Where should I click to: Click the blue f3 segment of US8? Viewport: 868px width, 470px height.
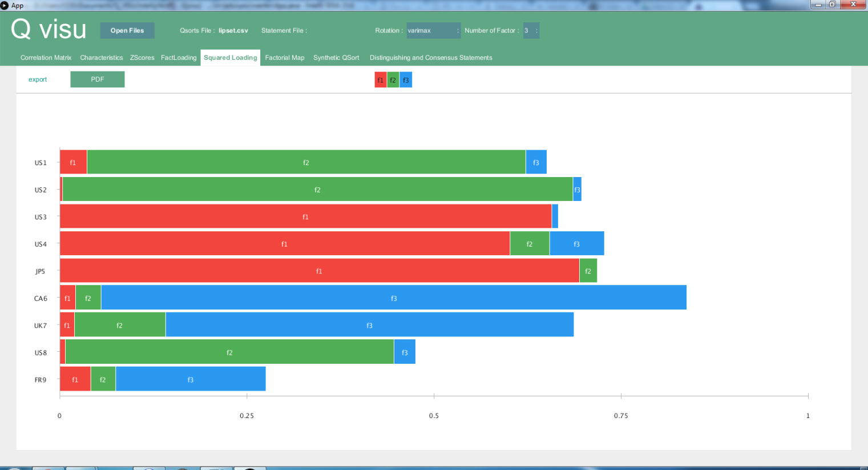pos(405,352)
